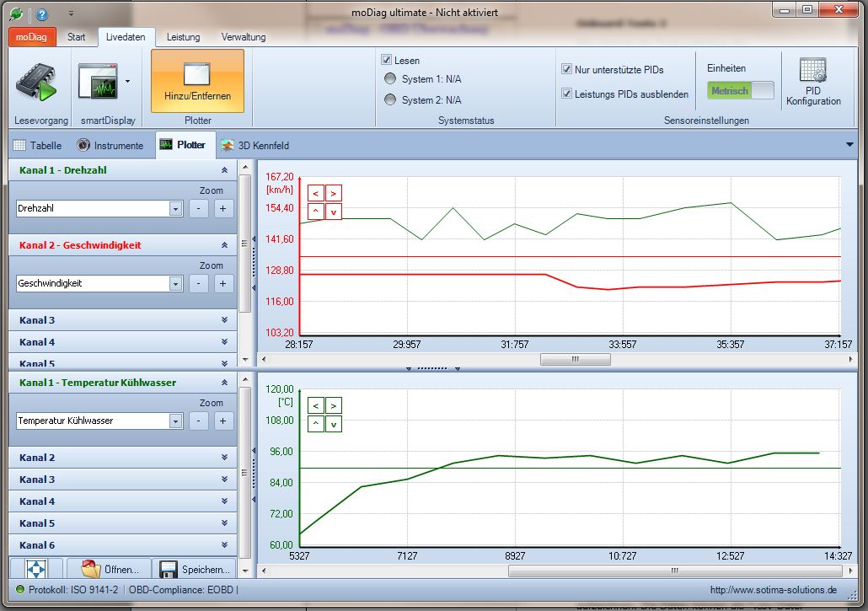
Task: Switch to the Leistung ribbon tab
Action: (183, 37)
